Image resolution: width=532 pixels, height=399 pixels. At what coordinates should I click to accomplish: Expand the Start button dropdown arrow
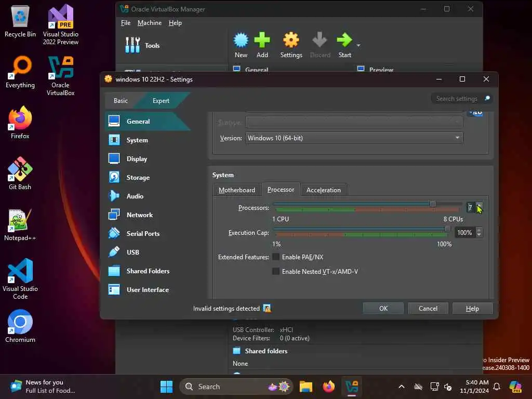click(x=358, y=45)
